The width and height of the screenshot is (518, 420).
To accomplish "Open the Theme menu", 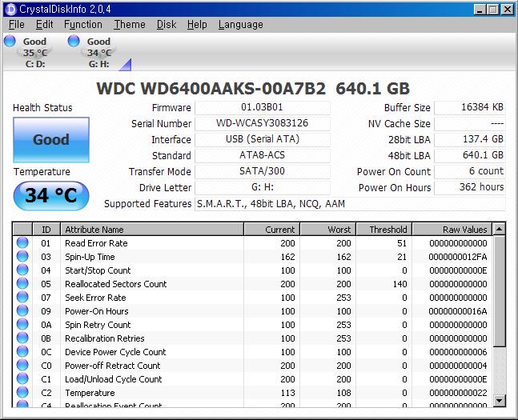I will [x=130, y=25].
